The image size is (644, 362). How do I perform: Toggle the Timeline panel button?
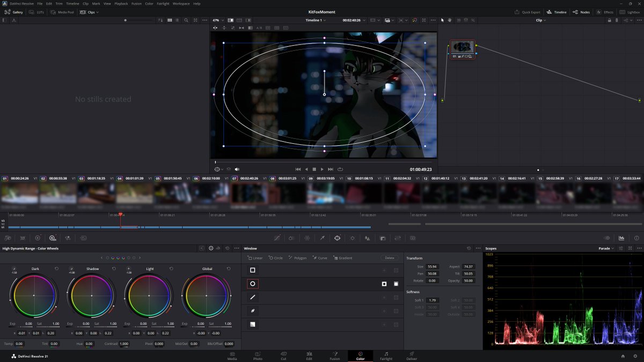tap(557, 12)
